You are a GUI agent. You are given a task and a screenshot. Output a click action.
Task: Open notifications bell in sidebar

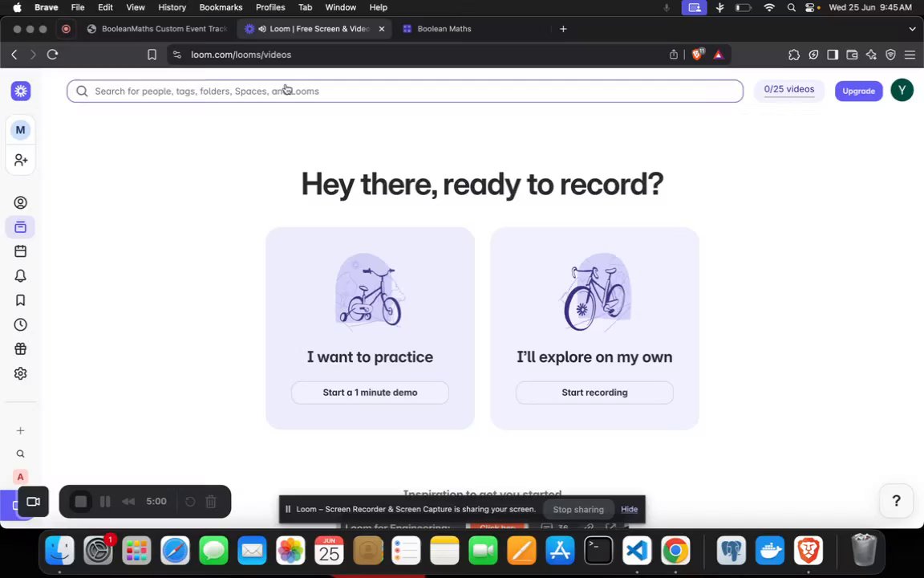(21, 276)
